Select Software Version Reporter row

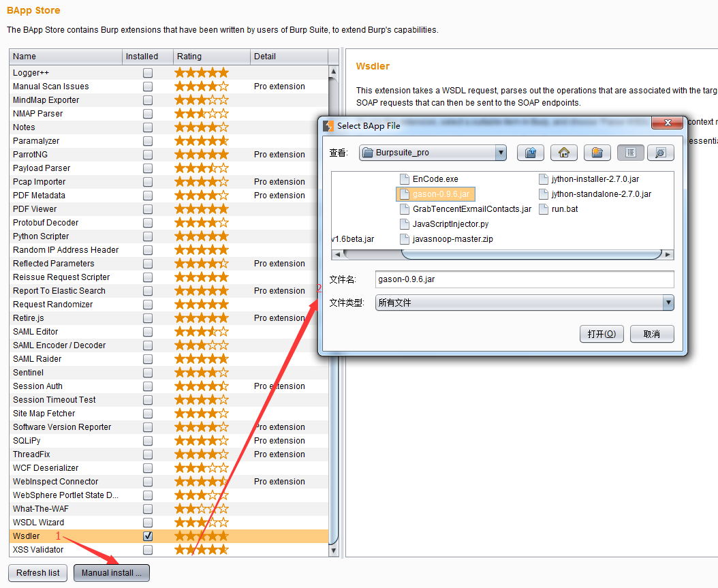[x=168, y=427]
